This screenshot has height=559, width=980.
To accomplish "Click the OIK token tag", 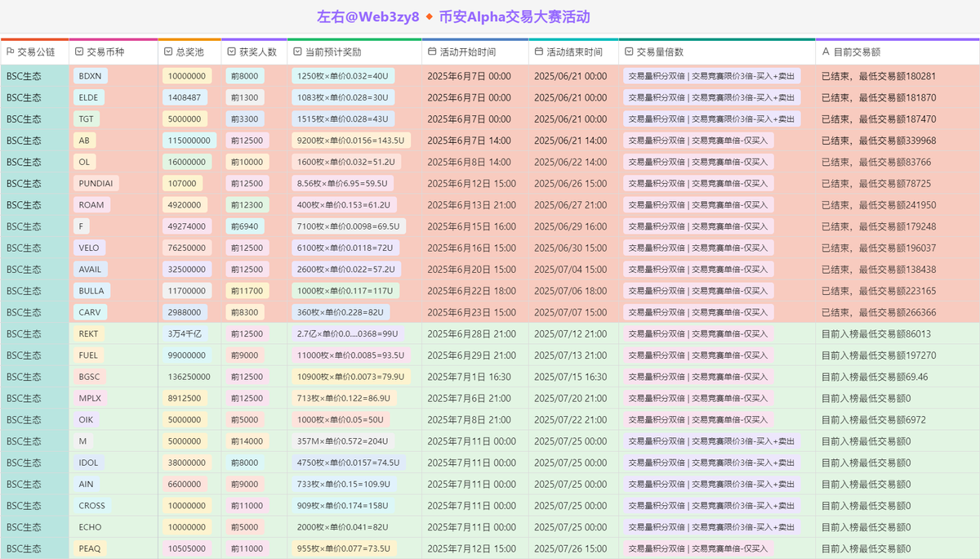I will pos(86,419).
